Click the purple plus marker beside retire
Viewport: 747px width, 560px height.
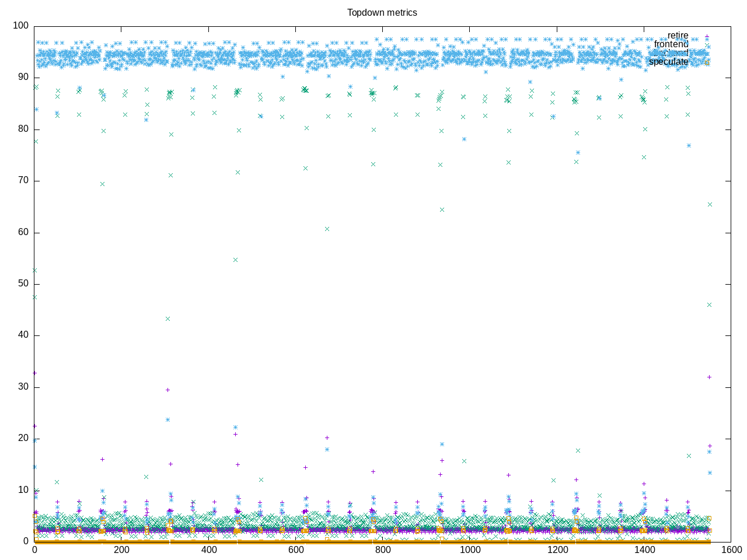(x=707, y=36)
